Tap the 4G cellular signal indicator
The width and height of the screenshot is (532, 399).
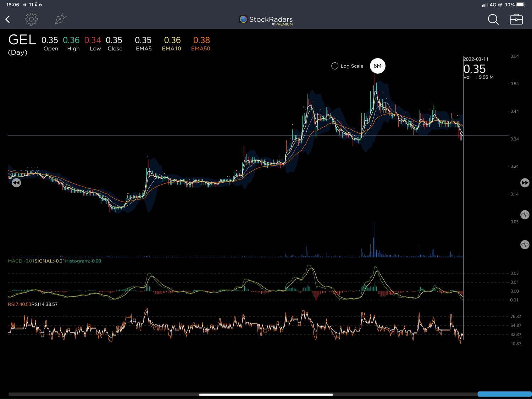click(x=489, y=5)
